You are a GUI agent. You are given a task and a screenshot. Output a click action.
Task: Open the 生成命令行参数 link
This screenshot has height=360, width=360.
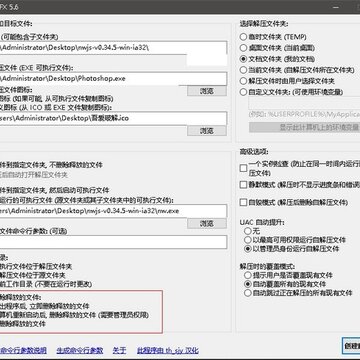pyautogui.click(x=80, y=350)
